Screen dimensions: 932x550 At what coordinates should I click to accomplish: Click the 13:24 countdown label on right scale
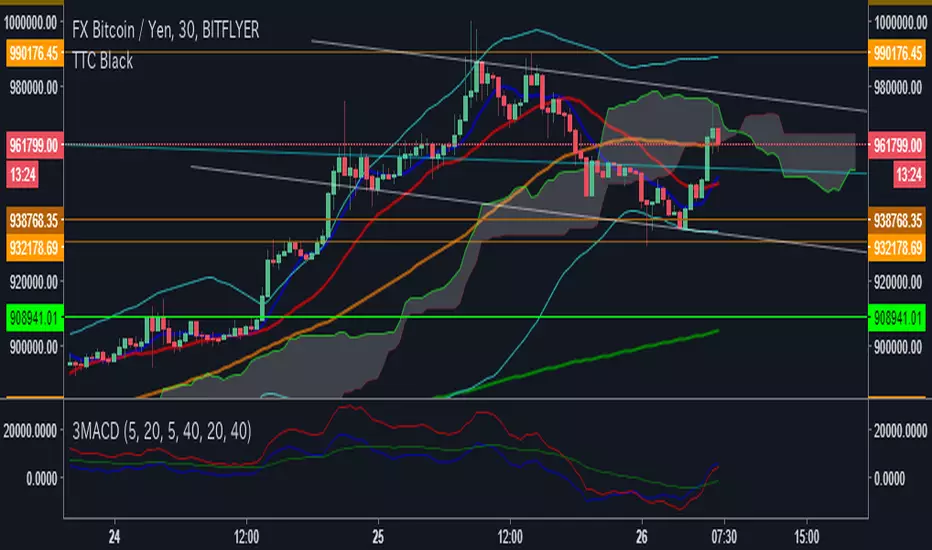point(909,175)
